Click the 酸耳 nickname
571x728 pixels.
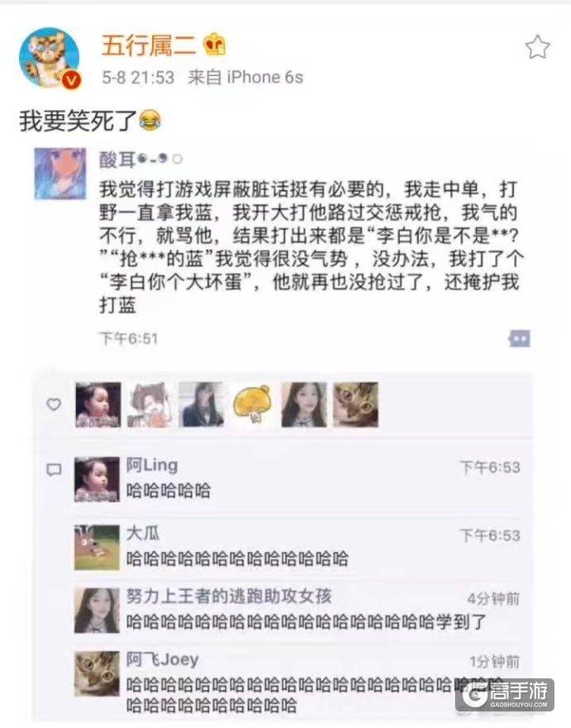tap(117, 160)
